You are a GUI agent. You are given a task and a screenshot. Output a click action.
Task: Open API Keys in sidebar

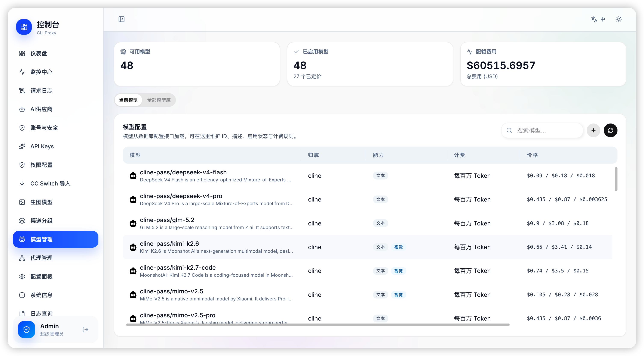55,146
